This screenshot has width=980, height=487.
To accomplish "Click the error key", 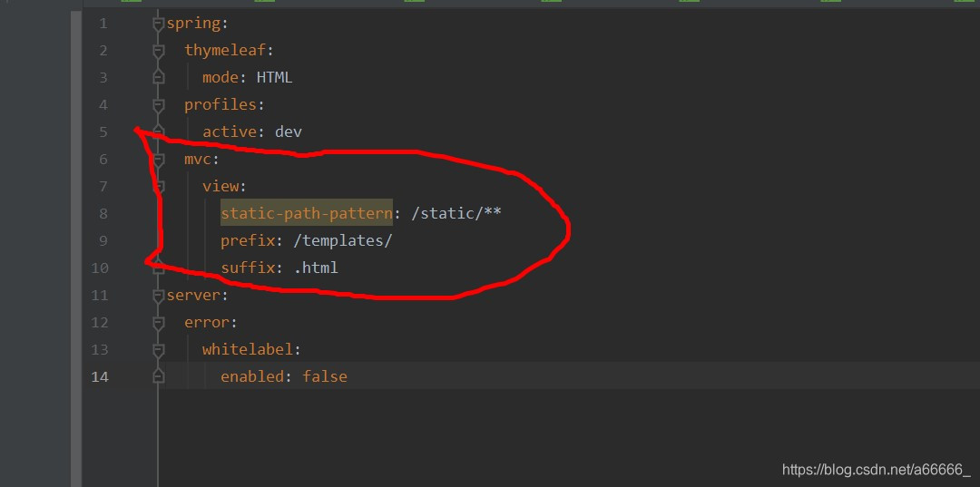I will [x=207, y=322].
